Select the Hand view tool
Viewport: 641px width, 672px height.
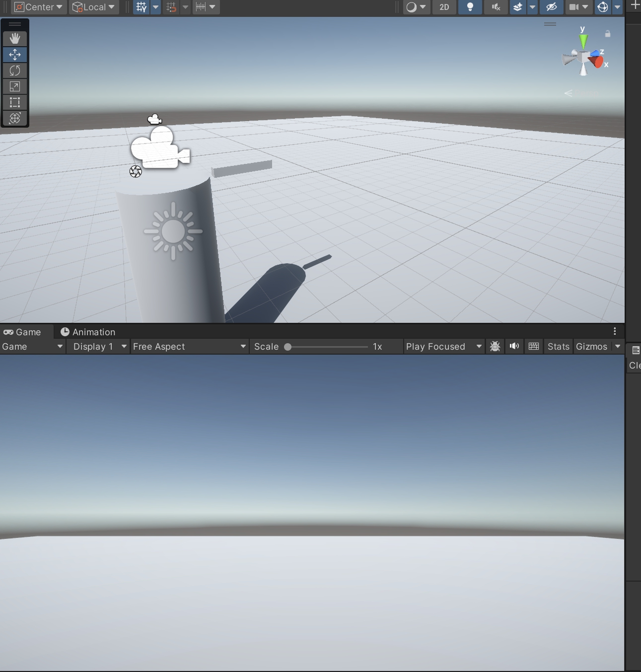(15, 38)
